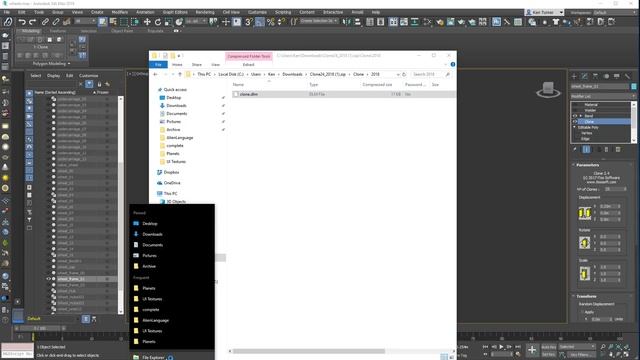Click Configure Modifier Sets icon
This screenshot has width=640, height=360.
tap(618, 150)
